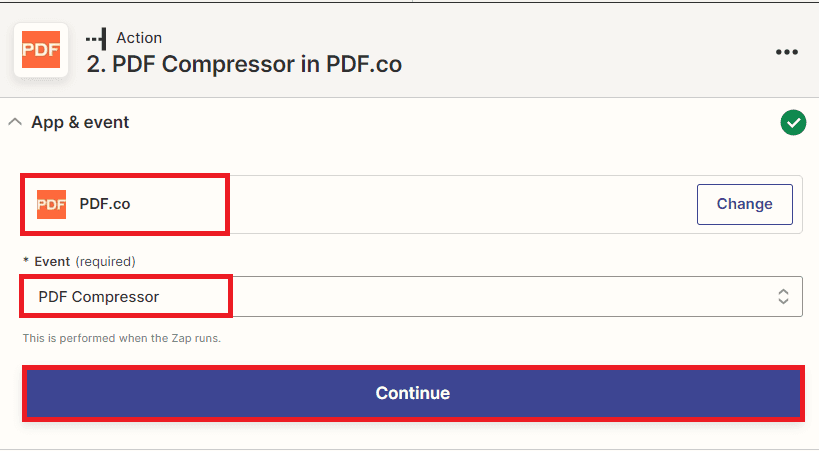Image resolution: width=819 pixels, height=451 pixels.
Task: Click the large PDF.co app logo
Action: tap(41, 50)
